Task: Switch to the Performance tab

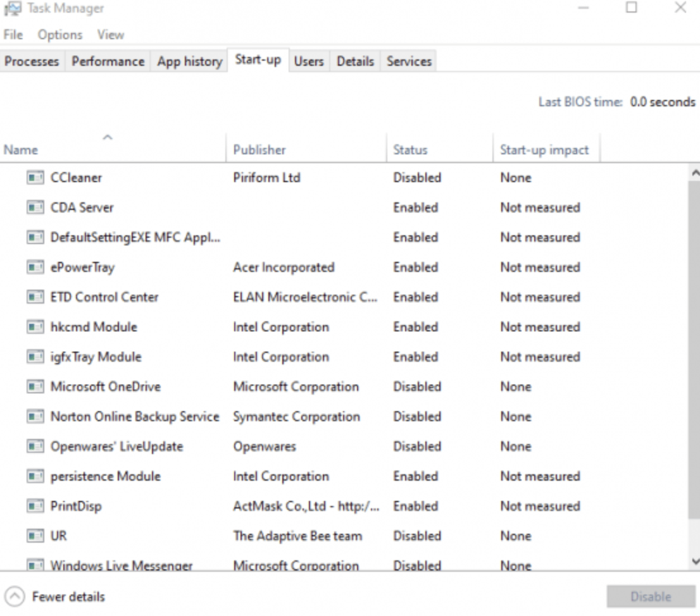Action: point(108,61)
